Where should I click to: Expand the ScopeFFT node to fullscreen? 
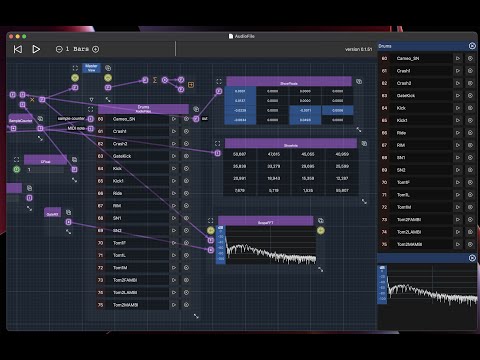[210, 221]
